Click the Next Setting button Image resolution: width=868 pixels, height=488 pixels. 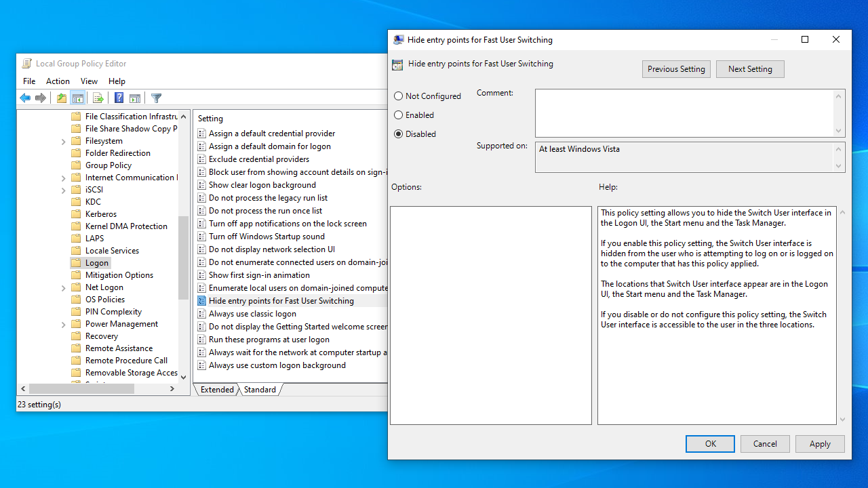(750, 69)
